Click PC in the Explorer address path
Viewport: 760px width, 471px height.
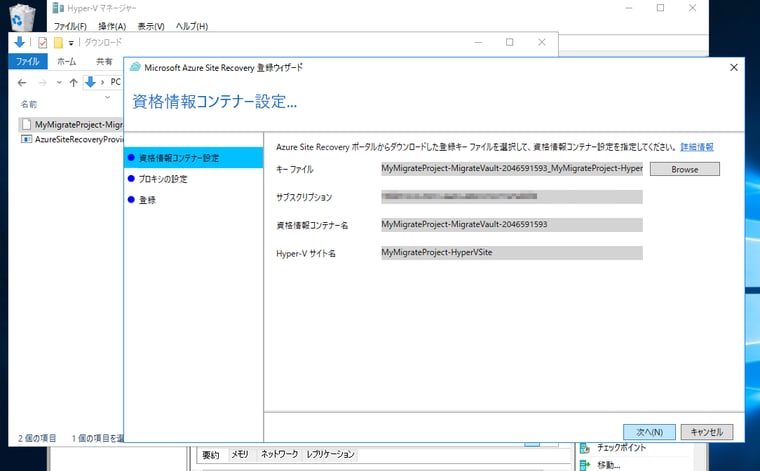point(115,82)
